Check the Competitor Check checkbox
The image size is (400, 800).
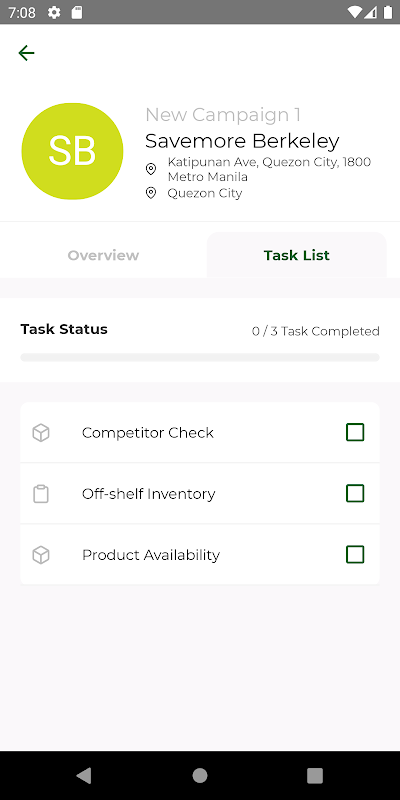(x=355, y=432)
